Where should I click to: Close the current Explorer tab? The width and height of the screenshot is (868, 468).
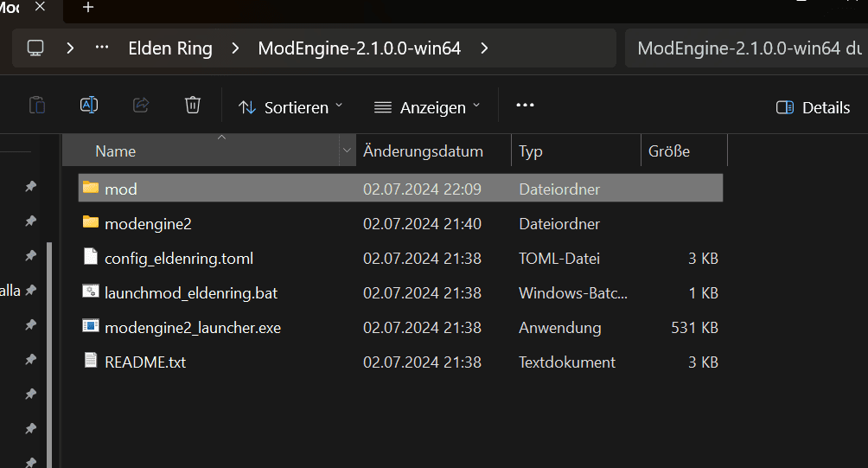[x=40, y=7]
